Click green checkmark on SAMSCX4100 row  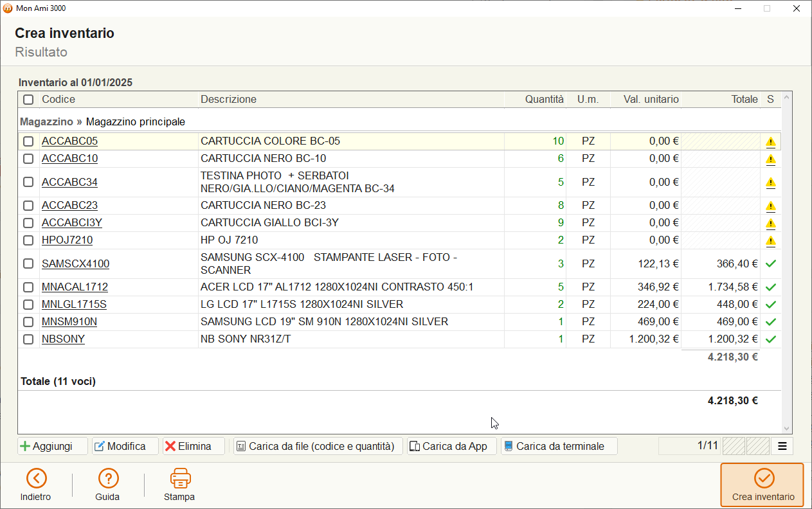771,263
